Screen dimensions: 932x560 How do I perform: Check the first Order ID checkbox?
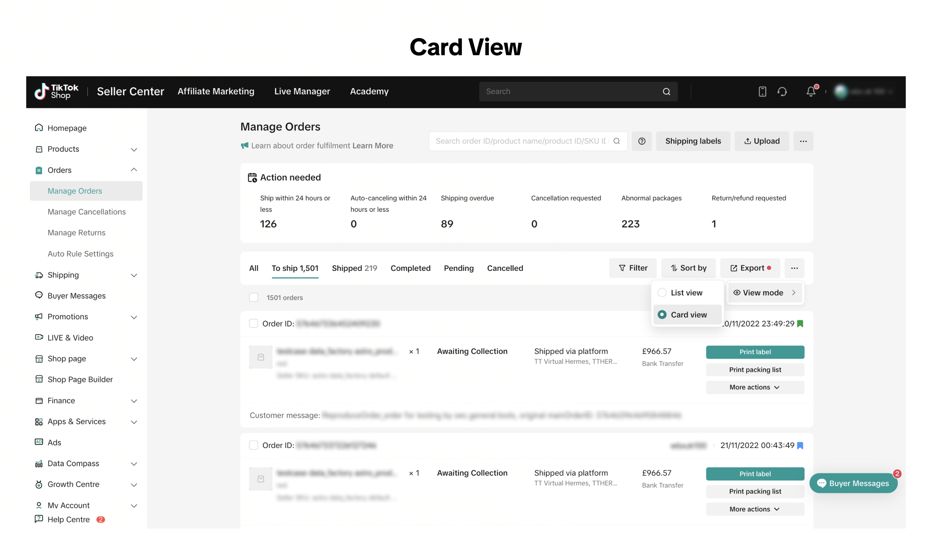coord(254,323)
